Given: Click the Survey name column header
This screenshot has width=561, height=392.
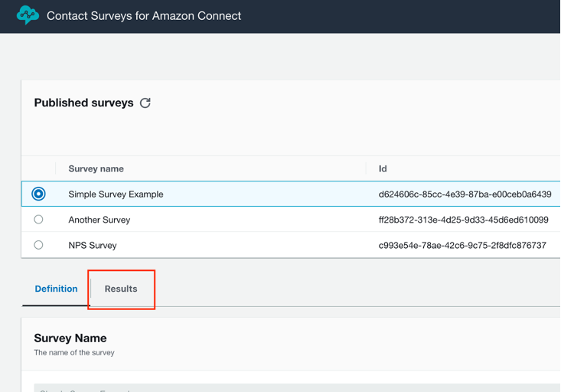Looking at the screenshot, I should [x=96, y=168].
